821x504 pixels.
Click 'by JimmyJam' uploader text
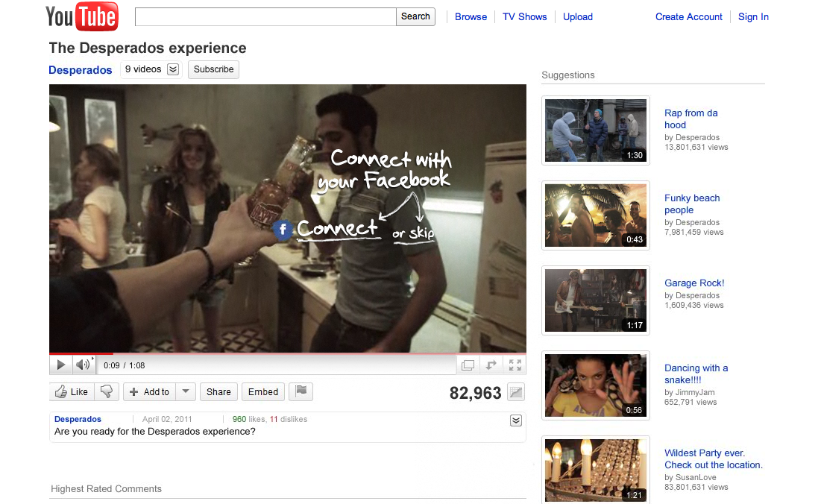click(x=690, y=392)
